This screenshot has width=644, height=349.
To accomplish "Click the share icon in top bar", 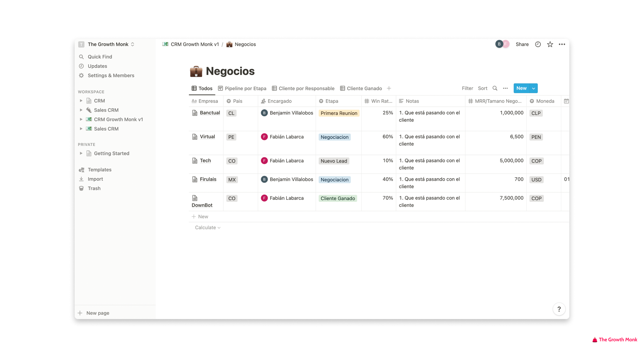I will coord(522,44).
